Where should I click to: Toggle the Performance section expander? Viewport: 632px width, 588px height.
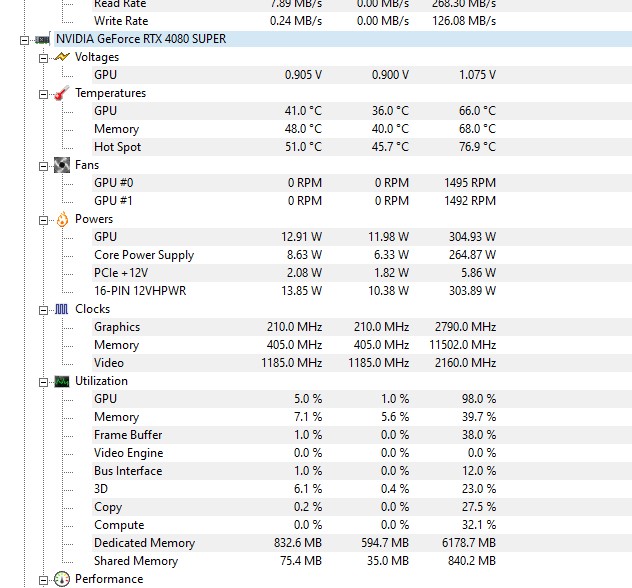(x=43, y=579)
